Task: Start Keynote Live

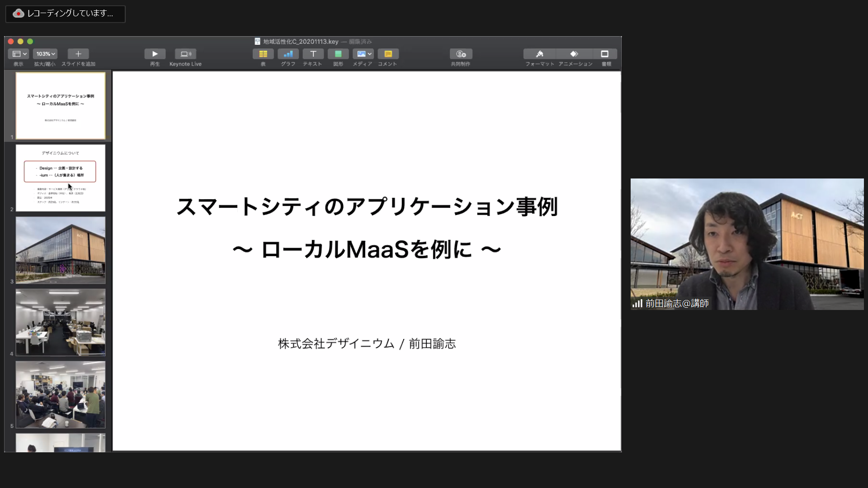Action: point(185,54)
